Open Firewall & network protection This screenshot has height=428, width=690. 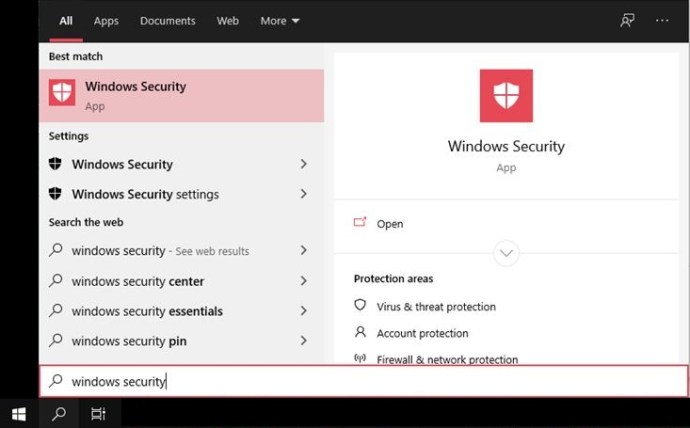pos(447,359)
